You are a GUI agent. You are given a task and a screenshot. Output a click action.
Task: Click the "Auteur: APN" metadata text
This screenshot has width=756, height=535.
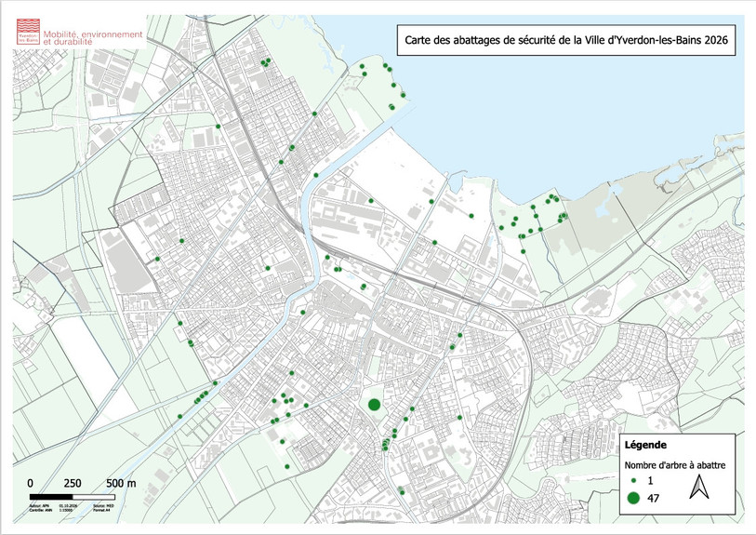coord(39,506)
